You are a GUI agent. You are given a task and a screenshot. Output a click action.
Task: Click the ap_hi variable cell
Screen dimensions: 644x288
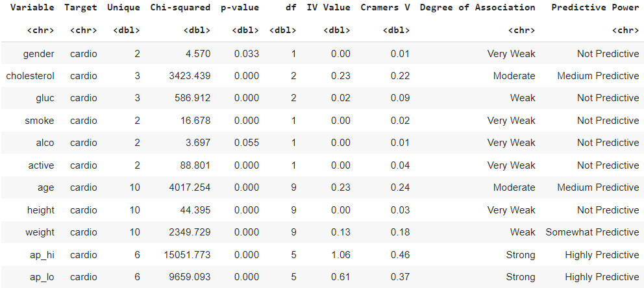(x=42, y=255)
